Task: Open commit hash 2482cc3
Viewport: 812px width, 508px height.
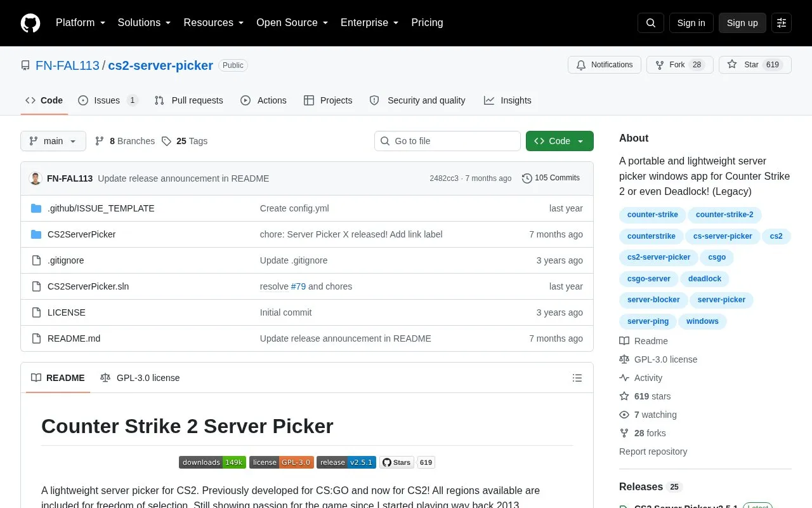Action: (444, 178)
